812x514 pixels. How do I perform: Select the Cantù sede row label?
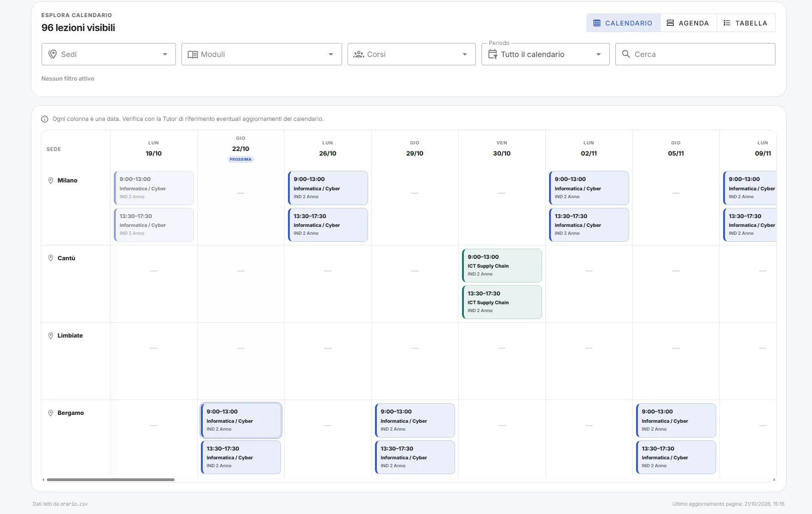[x=66, y=258]
